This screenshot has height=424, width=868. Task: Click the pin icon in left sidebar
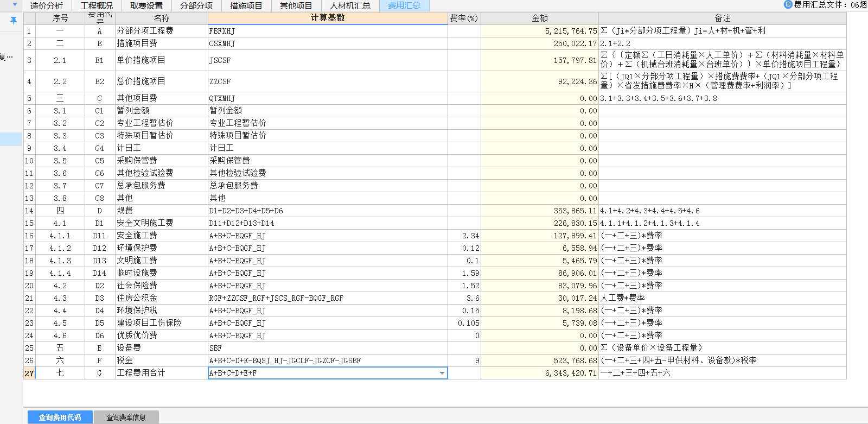tap(14, 20)
